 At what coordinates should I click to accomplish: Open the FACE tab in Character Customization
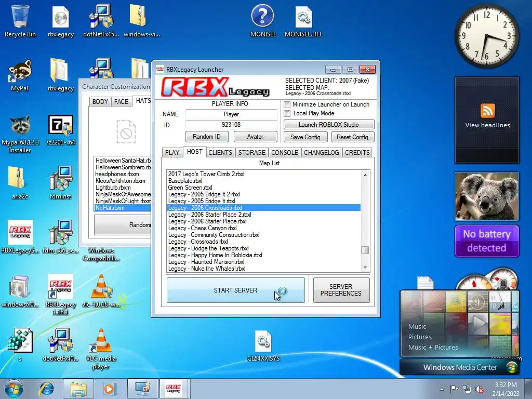(121, 101)
